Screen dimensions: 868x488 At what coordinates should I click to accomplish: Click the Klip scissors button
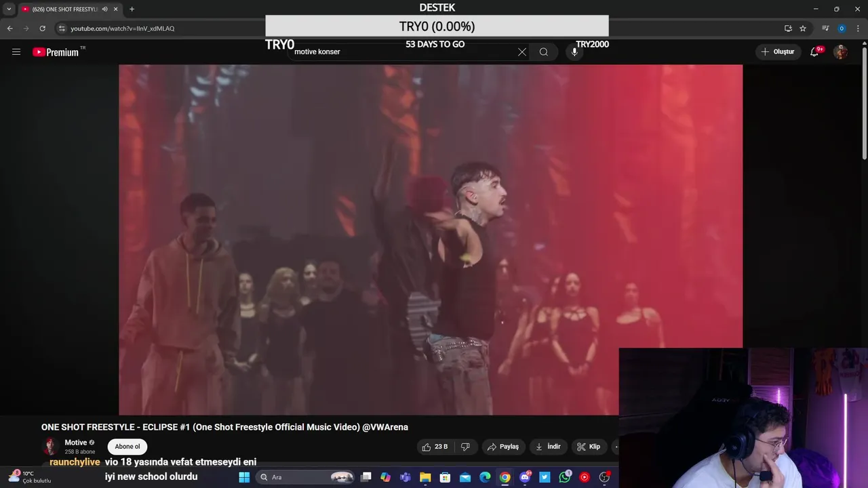(589, 447)
